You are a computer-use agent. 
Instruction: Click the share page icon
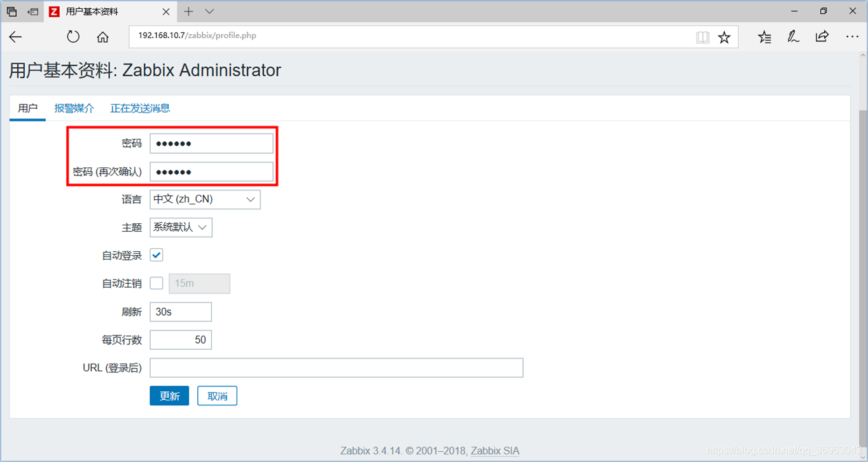tap(822, 36)
